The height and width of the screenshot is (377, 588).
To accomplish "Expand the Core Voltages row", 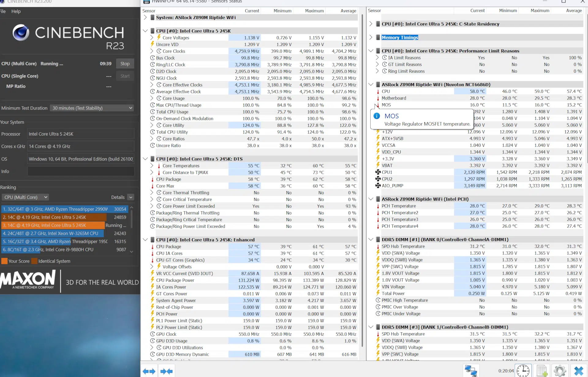I will [x=152, y=37].
